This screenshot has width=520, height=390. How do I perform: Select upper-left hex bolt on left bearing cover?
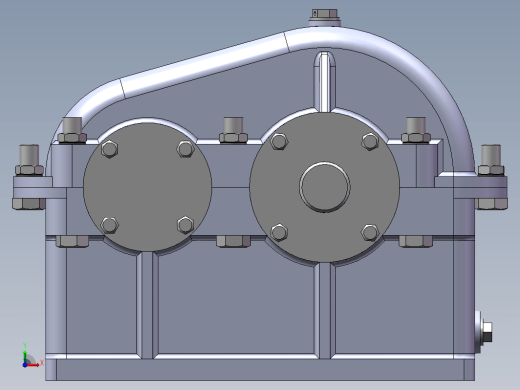tap(109, 149)
